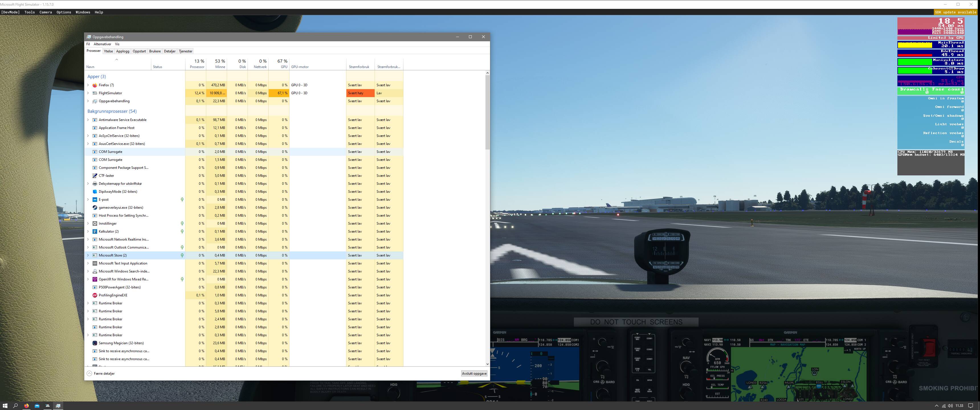Image resolution: width=980 pixels, height=410 pixels.
Task: Select the FlightSimulator process icon
Action: point(95,93)
